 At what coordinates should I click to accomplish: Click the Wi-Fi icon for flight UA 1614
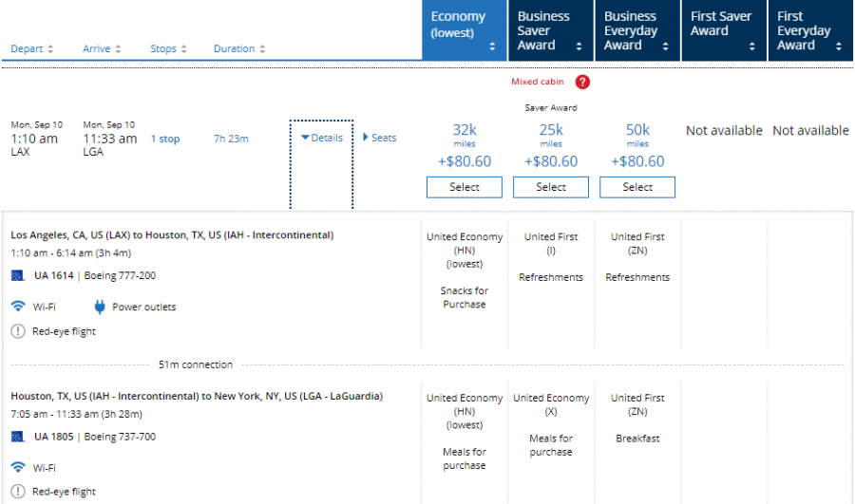[18, 307]
